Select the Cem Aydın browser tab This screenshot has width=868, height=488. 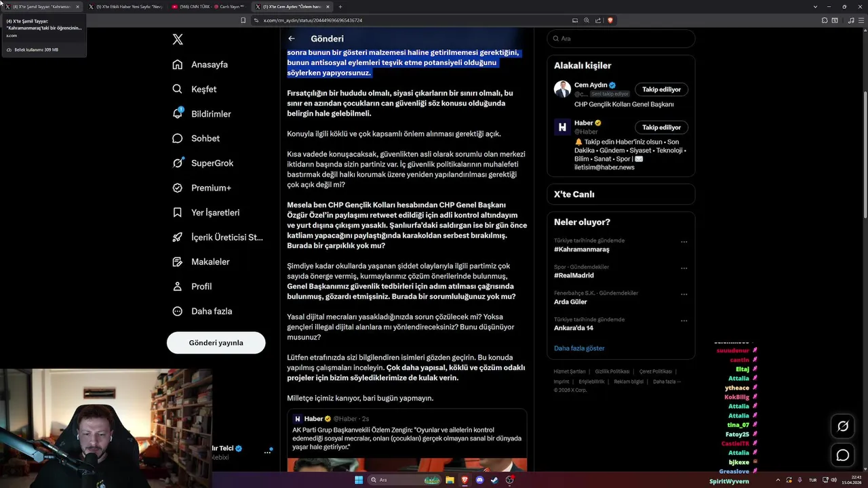292,7
